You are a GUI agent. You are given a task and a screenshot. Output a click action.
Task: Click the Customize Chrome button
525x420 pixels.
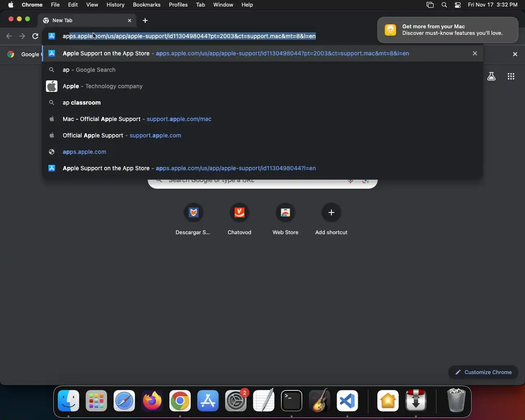(x=483, y=372)
